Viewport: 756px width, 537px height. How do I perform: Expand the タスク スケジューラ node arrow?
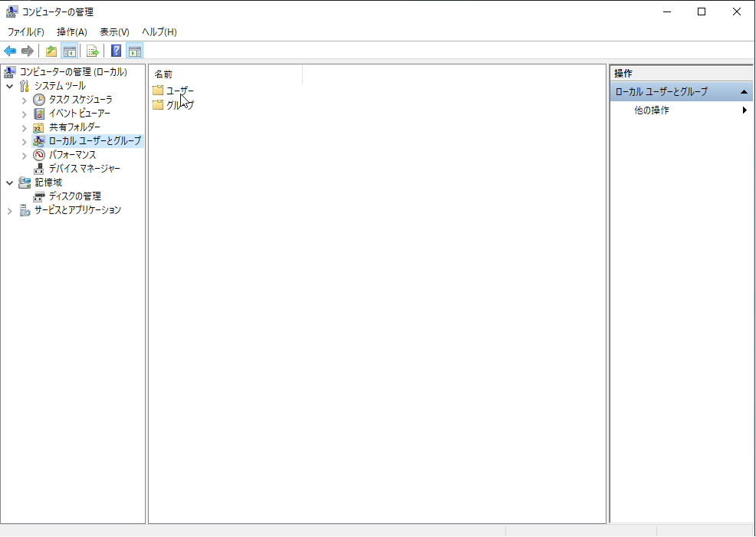click(x=24, y=100)
